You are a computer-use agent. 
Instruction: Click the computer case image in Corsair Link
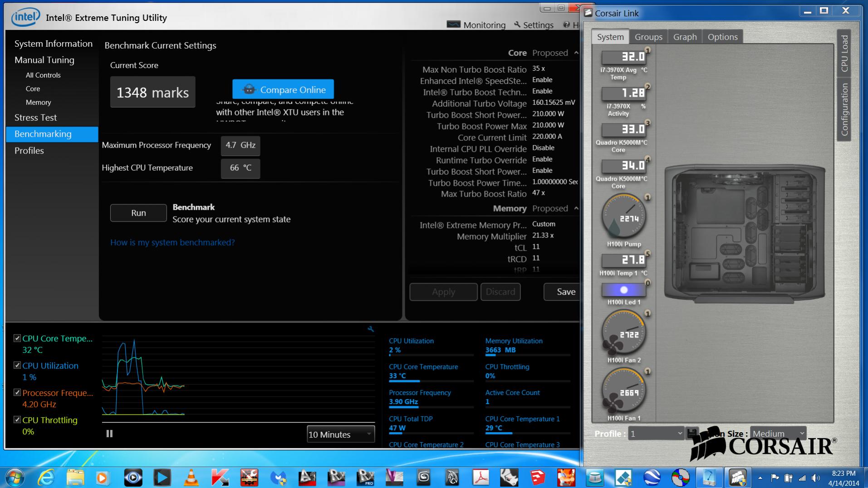(x=745, y=234)
